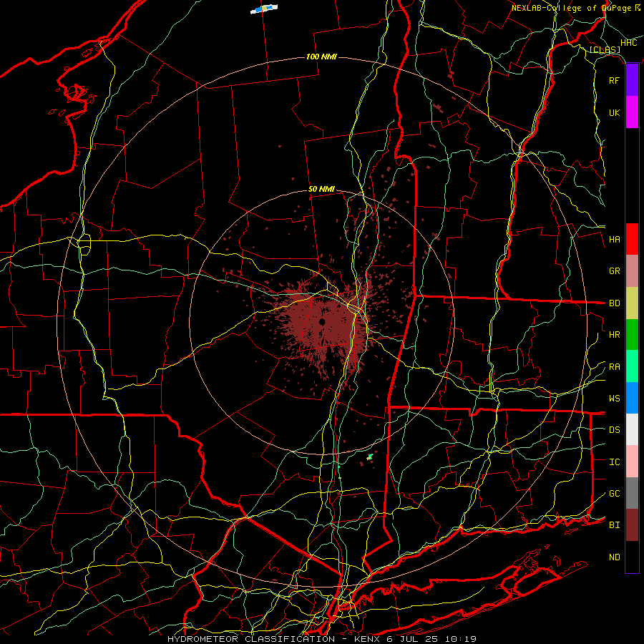Select the dusty pink GR legend swatch
The image size is (644, 644).
[x=632, y=271]
